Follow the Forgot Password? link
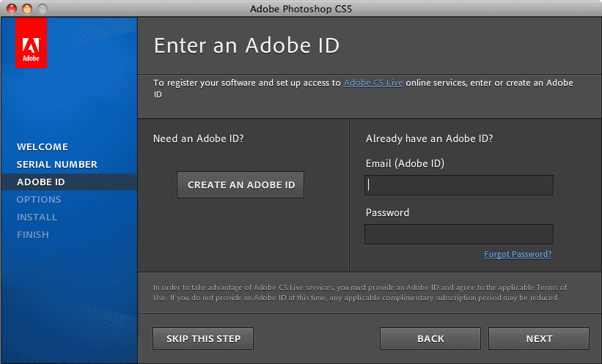The height and width of the screenshot is (364, 602). coord(518,254)
